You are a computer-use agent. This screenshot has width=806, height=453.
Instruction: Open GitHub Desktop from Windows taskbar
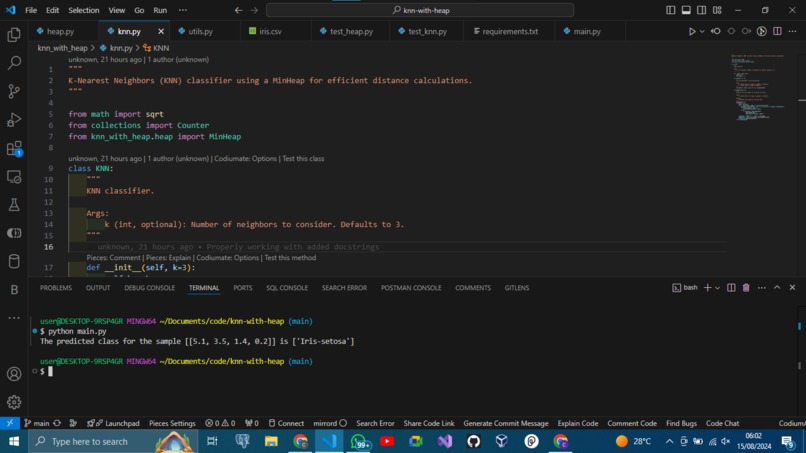(x=473, y=441)
